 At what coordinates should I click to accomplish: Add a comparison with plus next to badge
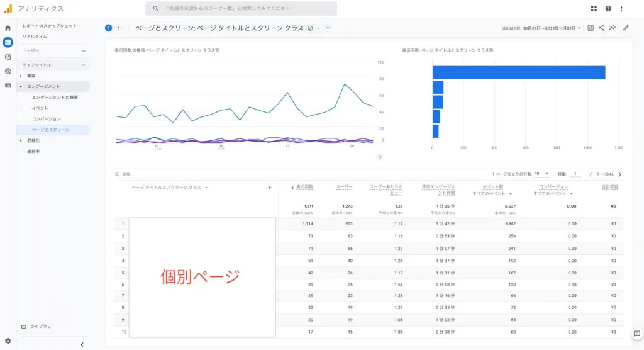(x=118, y=28)
